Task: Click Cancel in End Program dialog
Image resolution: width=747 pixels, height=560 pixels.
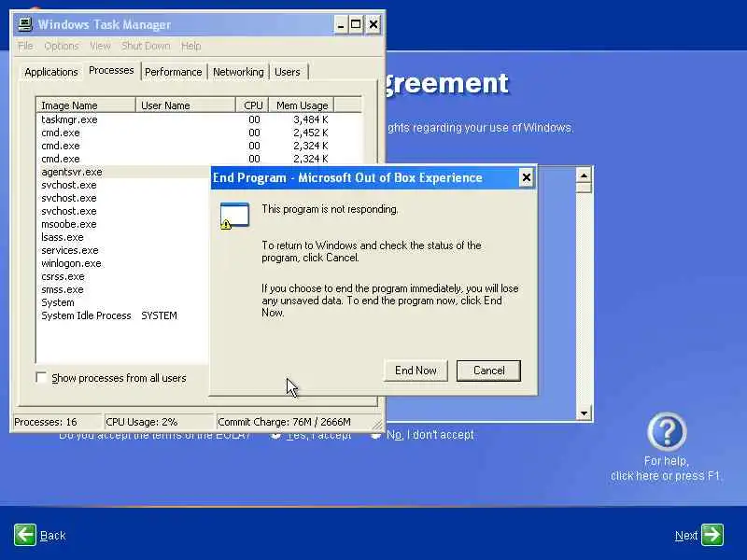Action: (x=488, y=371)
